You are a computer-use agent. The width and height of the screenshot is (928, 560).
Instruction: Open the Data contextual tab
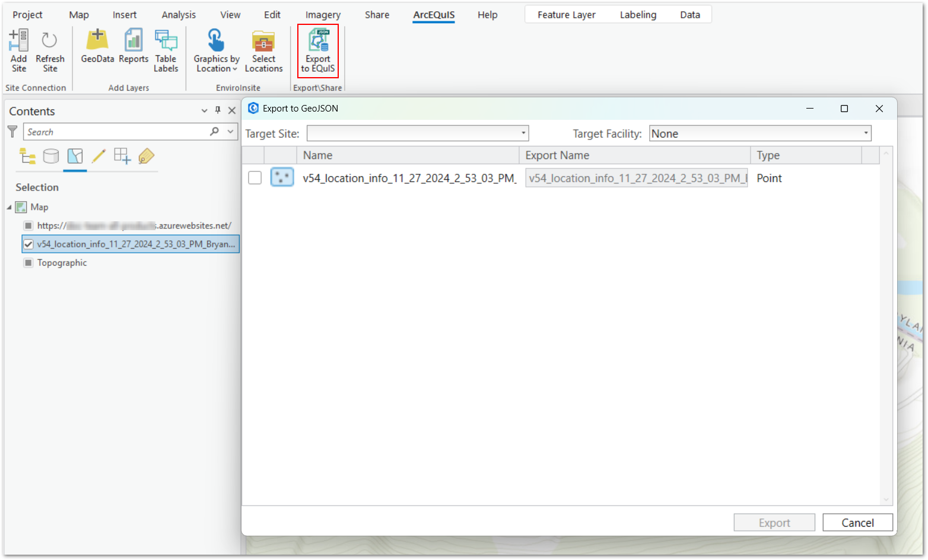point(690,15)
